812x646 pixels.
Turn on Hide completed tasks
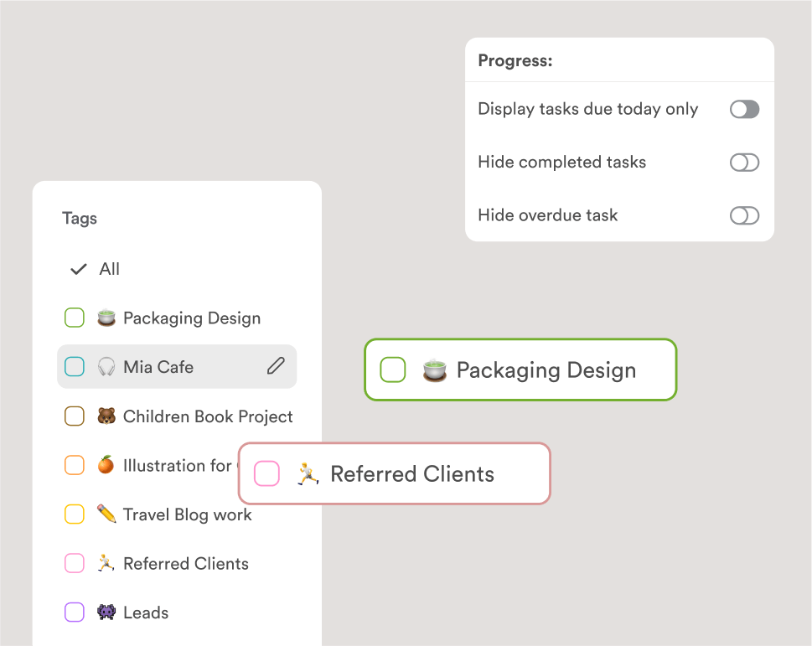pos(743,162)
